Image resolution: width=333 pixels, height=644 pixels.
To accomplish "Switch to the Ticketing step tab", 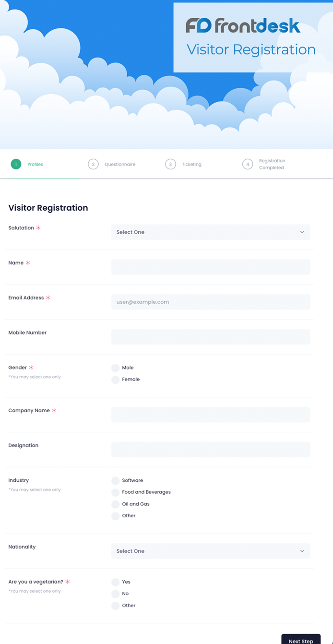I will [191, 164].
